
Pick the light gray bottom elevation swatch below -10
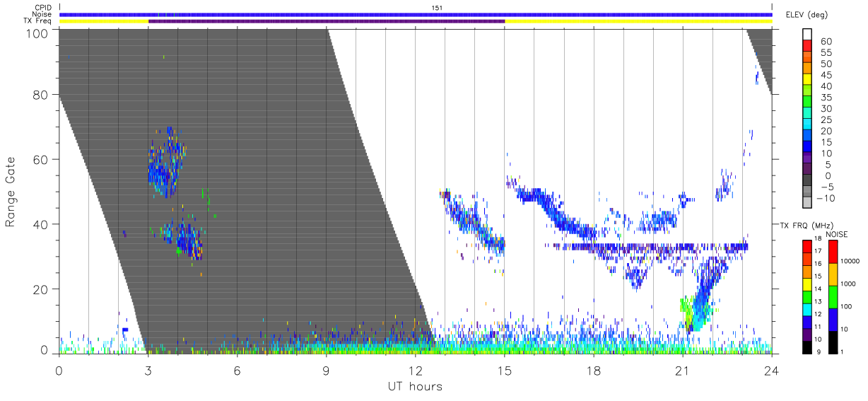pos(807,204)
